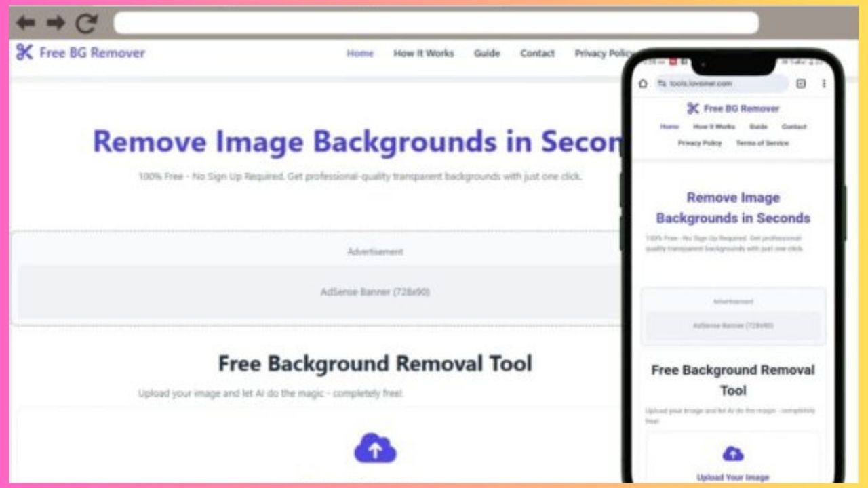Click the scissors logo next to Free BG Remover
The image size is (868, 488).
pos(24,52)
